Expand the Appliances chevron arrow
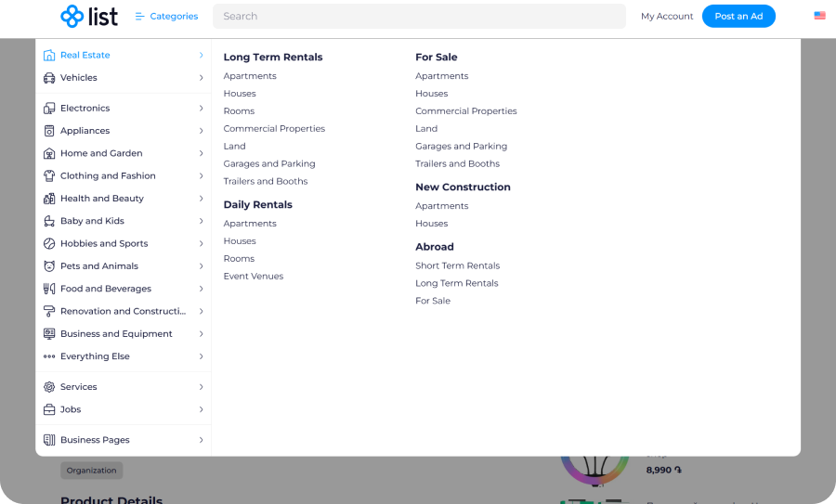 pyautogui.click(x=201, y=131)
